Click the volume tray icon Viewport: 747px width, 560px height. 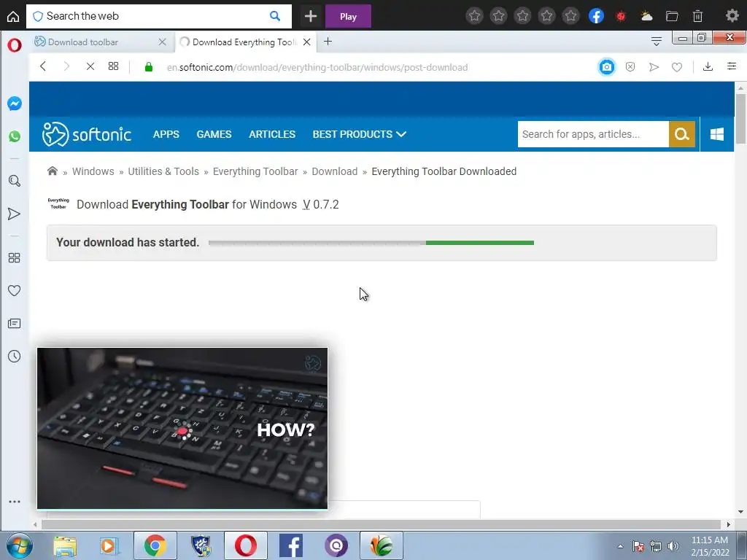click(x=673, y=546)
